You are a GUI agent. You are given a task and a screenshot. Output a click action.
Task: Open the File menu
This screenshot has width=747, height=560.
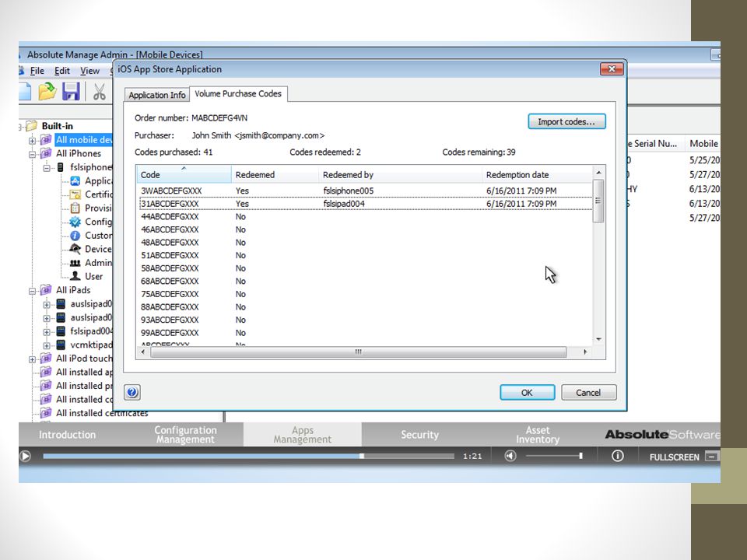click(x=37, y=71)
